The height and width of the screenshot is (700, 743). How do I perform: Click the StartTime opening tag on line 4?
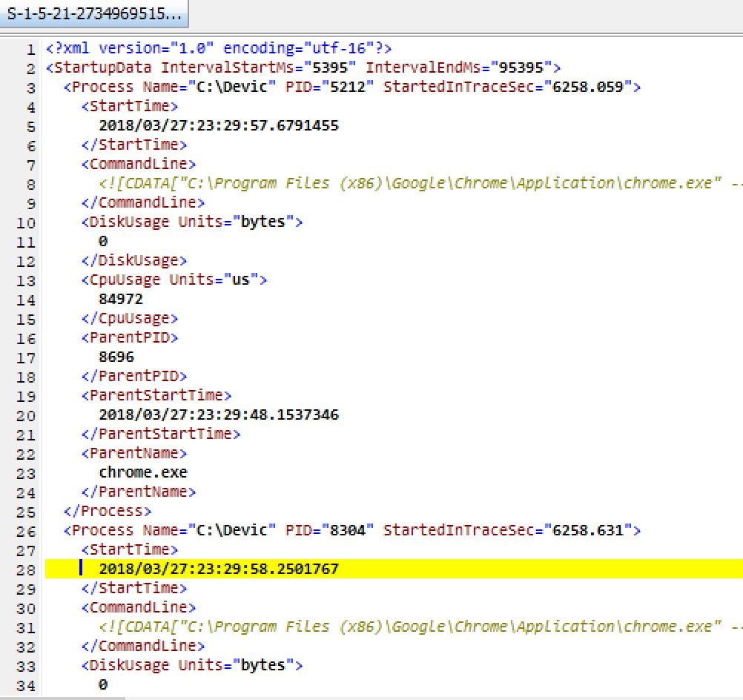pos(129,106)
